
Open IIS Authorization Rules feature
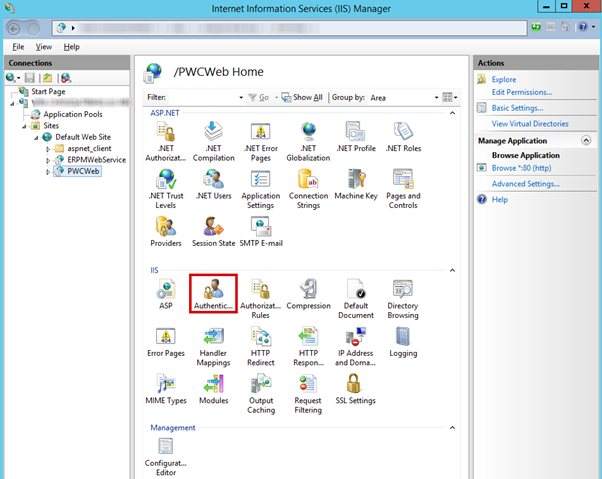(x=261, y=299)
